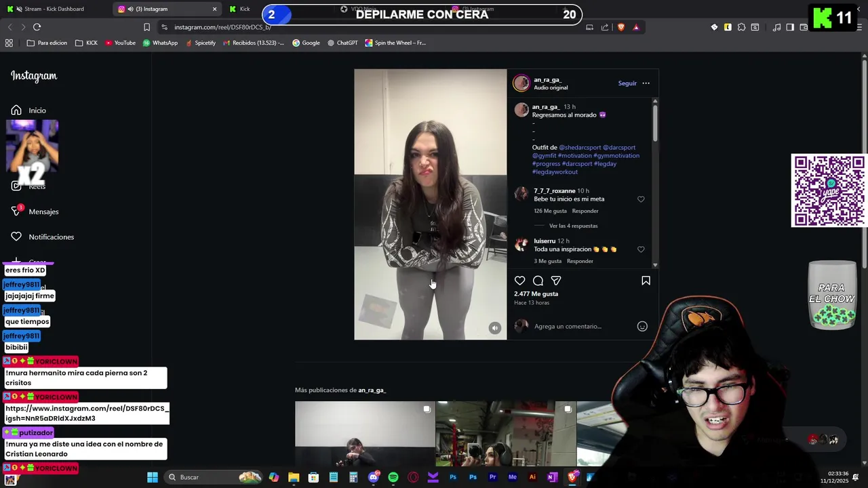Viewport: 868px width, 488px height.
Task: Like the comment by luiserru
Action: click(x=641, y=249)
